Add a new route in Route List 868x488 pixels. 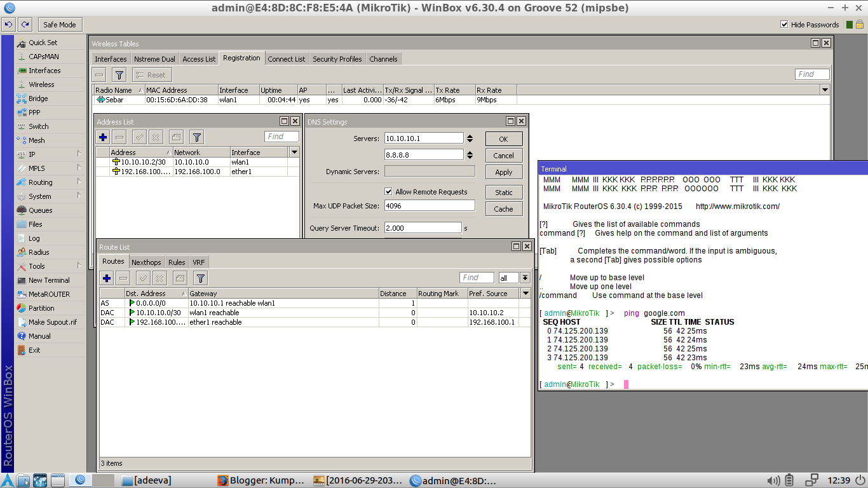(107, 278)
